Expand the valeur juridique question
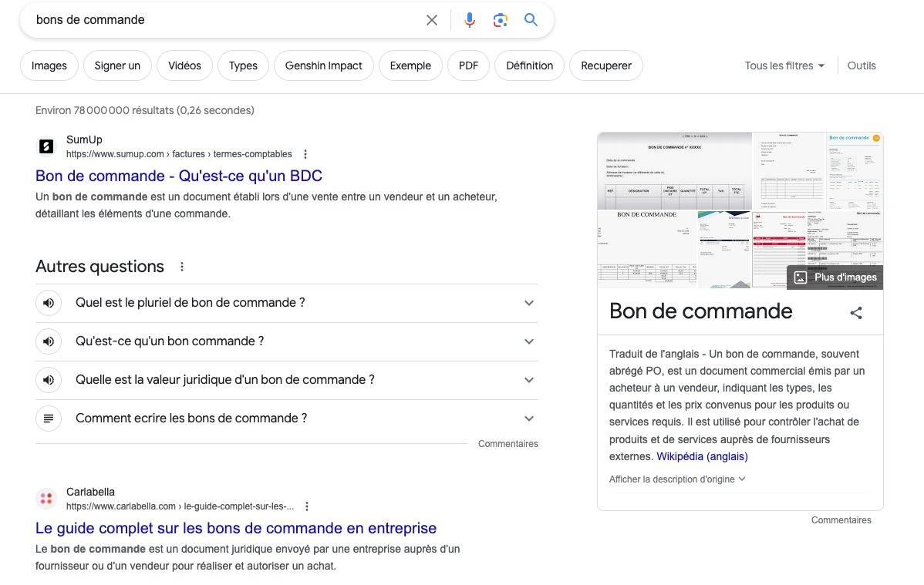 pos(287,380)
